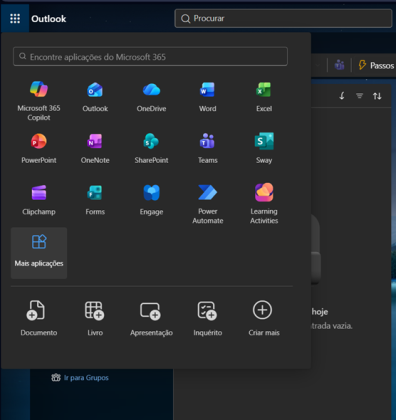
Task: Launch the Sway app
Action: pyautogui.click(x=264, y=149)
